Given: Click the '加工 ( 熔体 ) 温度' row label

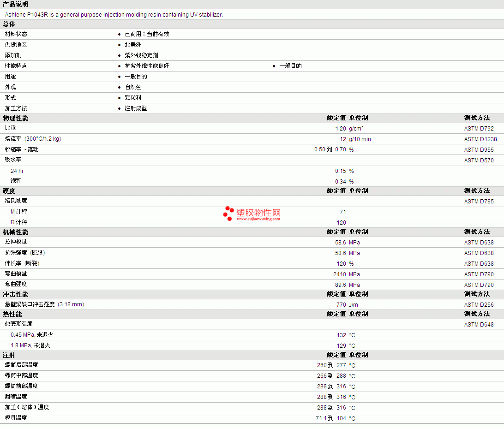Looking at the screenshot, I should pyautogui.click(x=27, y=407).
